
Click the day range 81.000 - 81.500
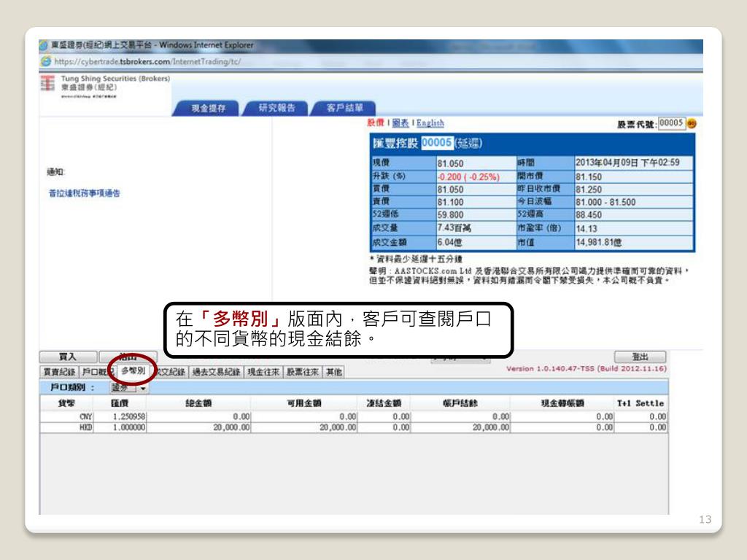605,203
